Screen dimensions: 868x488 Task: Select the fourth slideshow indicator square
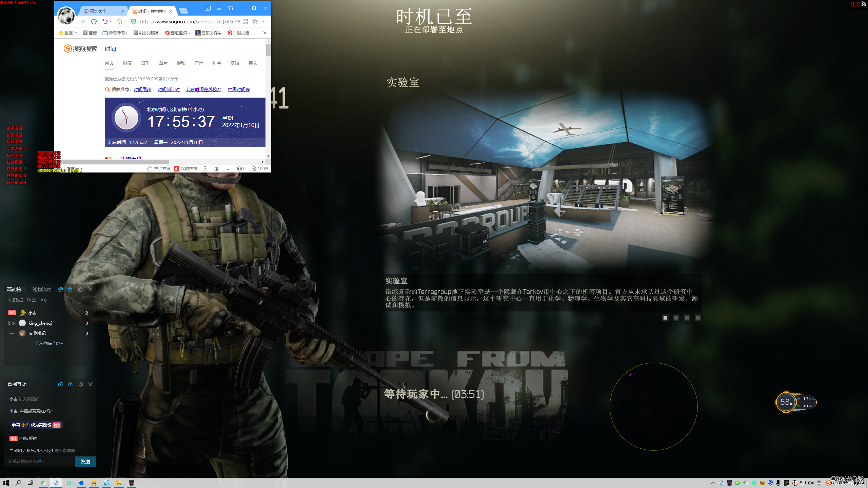click(x=698, y=318)
